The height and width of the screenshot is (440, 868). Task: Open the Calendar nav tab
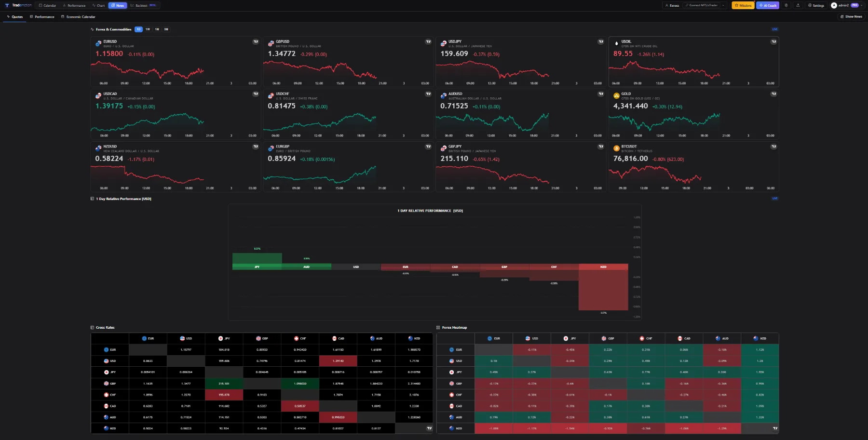coord(47,5)
